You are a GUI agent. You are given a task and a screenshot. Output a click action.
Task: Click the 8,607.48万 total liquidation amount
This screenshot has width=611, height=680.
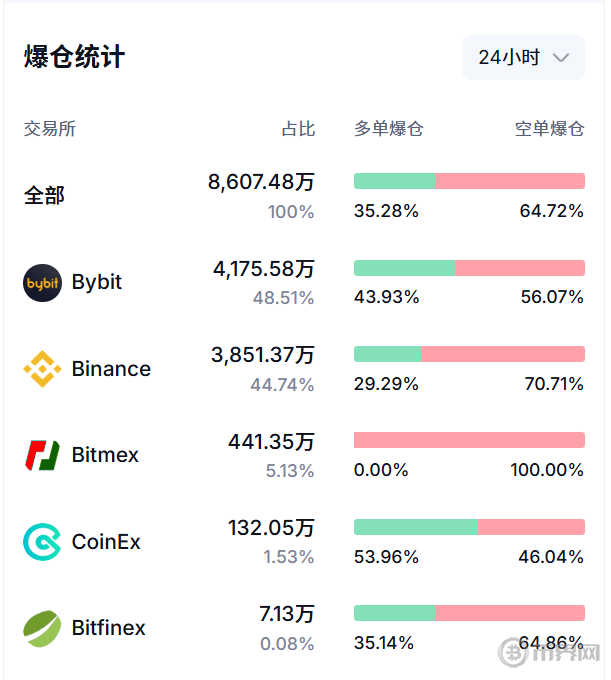[261, 182]
